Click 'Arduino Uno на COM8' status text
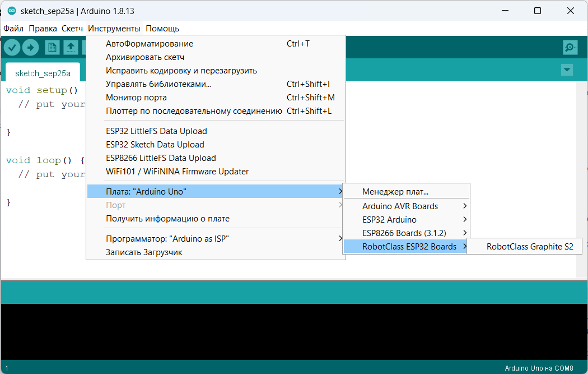 pyautogui.click(x=539, y=368)
